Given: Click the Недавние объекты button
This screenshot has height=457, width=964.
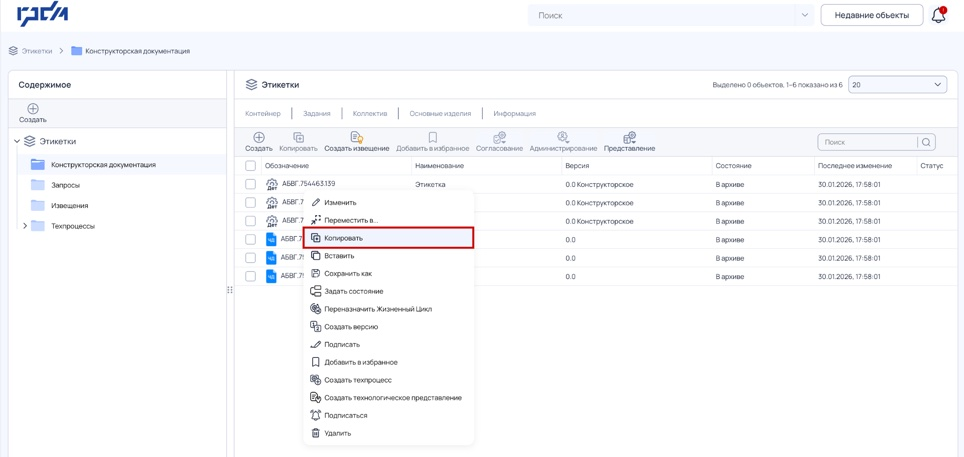Looking at the screenshot, I should [872, 15].
